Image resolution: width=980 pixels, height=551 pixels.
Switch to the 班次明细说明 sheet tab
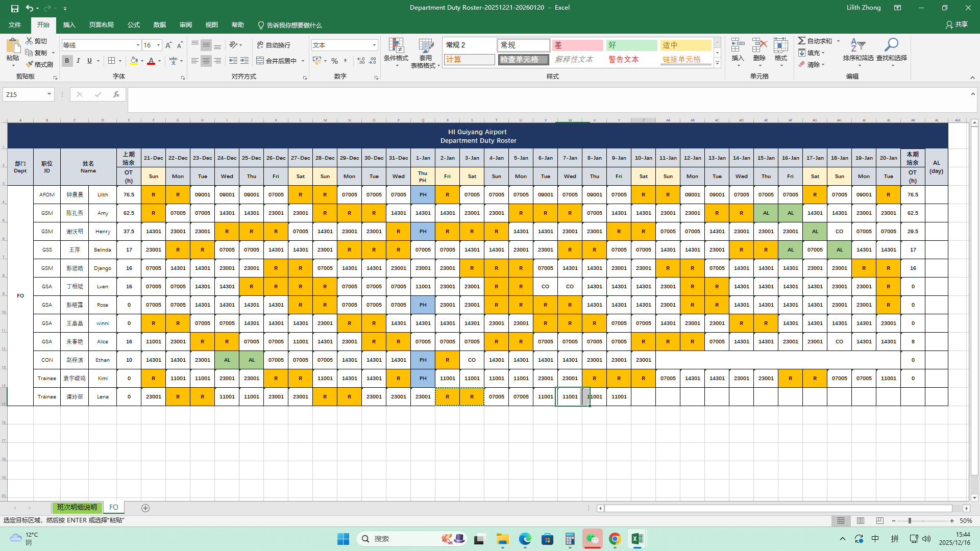coord(77,508)
